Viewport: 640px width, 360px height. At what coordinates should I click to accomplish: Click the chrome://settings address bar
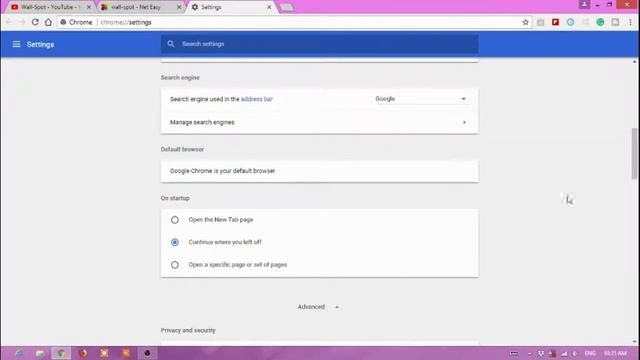[294, 22]
